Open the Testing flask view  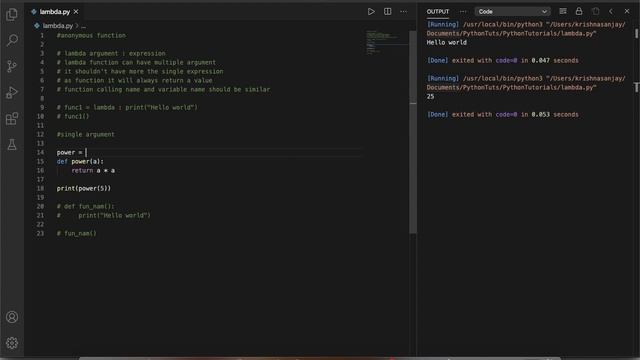(12, 144)
